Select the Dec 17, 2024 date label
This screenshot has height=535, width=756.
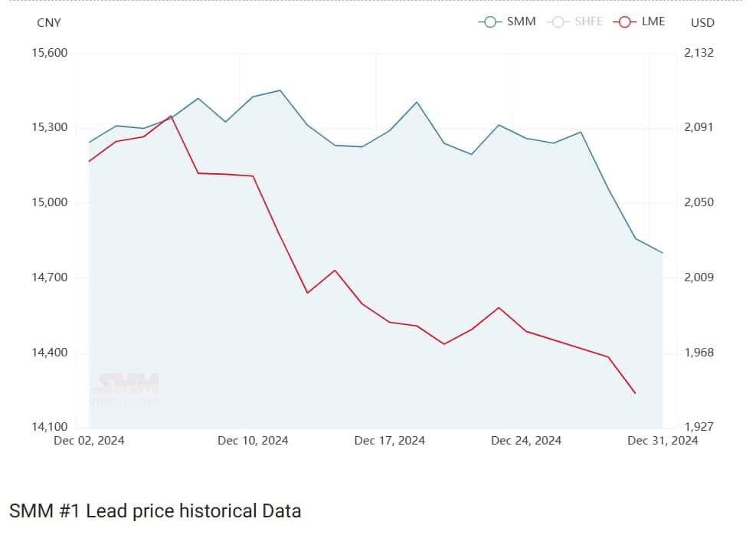click(390, 441)
